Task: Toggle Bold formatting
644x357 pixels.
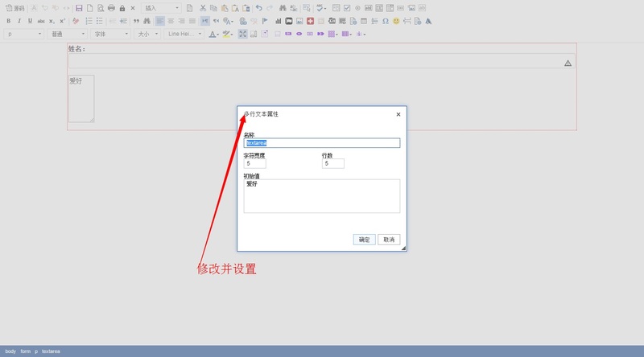Action: 8,21
